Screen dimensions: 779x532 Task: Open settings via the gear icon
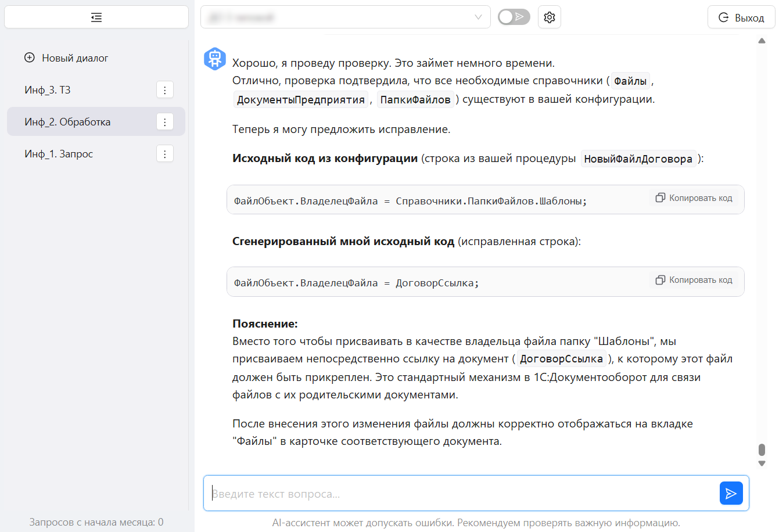coord(548,17)
